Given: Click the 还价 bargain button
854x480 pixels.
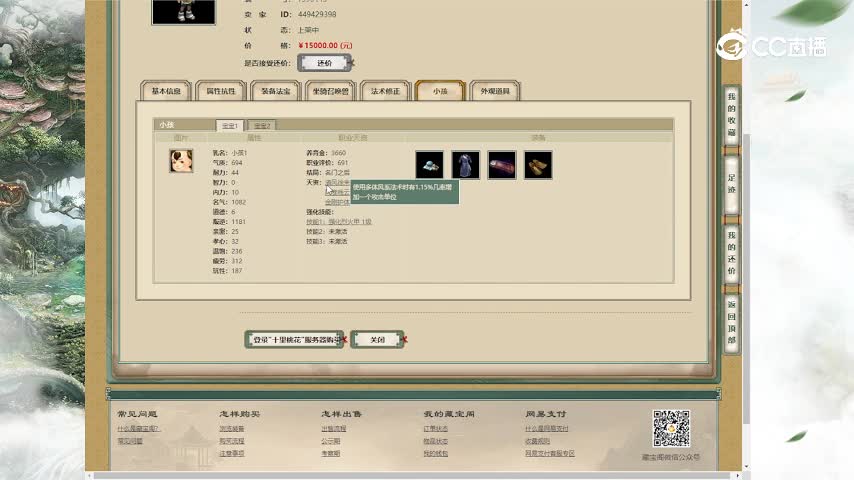Looking at the screenshot, I should click(325, 63).
